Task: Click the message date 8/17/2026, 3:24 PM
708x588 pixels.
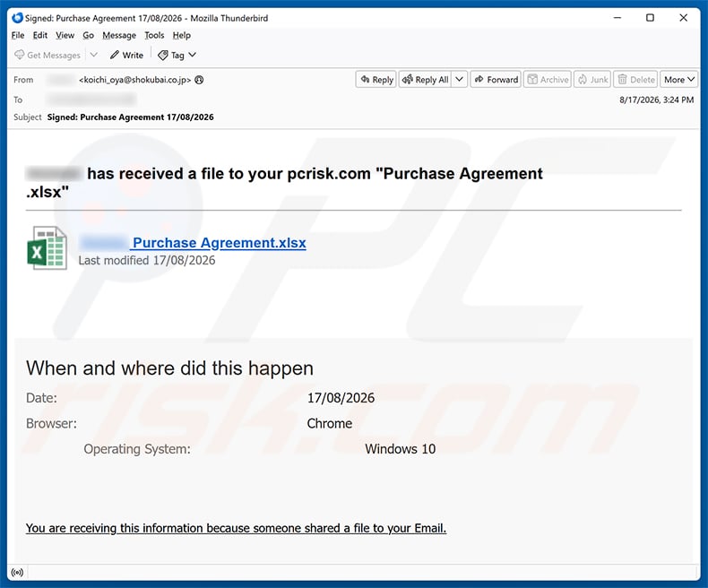Action: (x=657, y=99)
